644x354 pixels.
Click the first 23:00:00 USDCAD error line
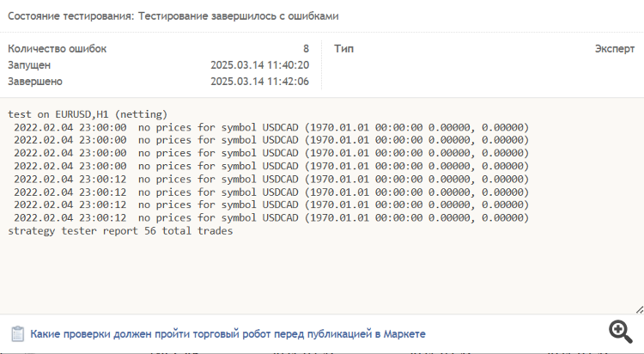point(271,127)
